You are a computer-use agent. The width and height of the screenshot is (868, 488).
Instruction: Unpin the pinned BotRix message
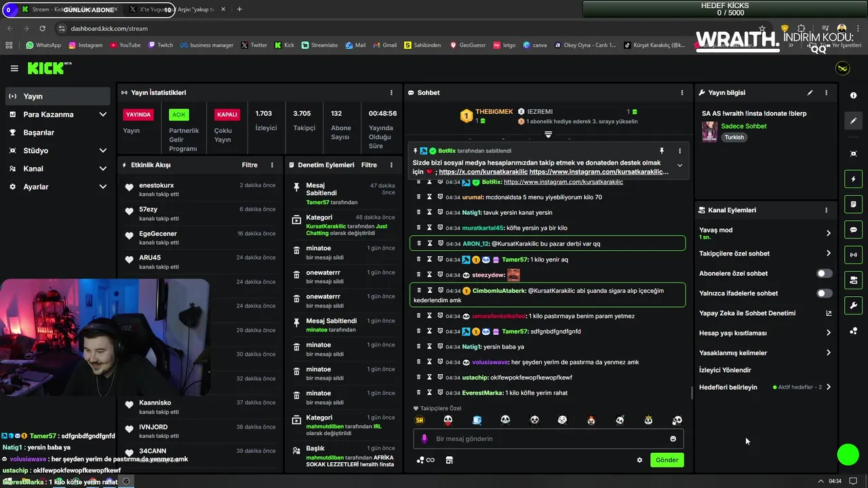(x=662, y=151)
